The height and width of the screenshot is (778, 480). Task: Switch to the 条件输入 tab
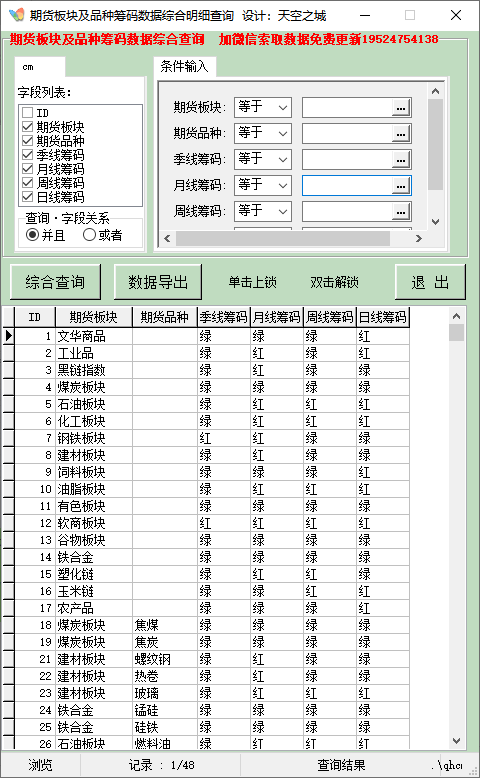point(184,66)
